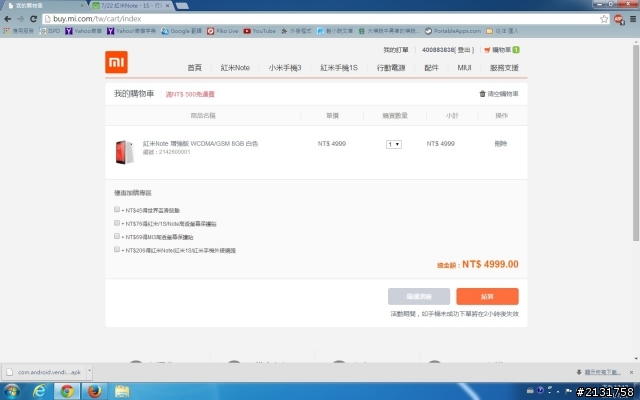The width and height of the screenshot is (640, 400).
Task: Click the orange checkout button
Action: click(x=487, y=296)
